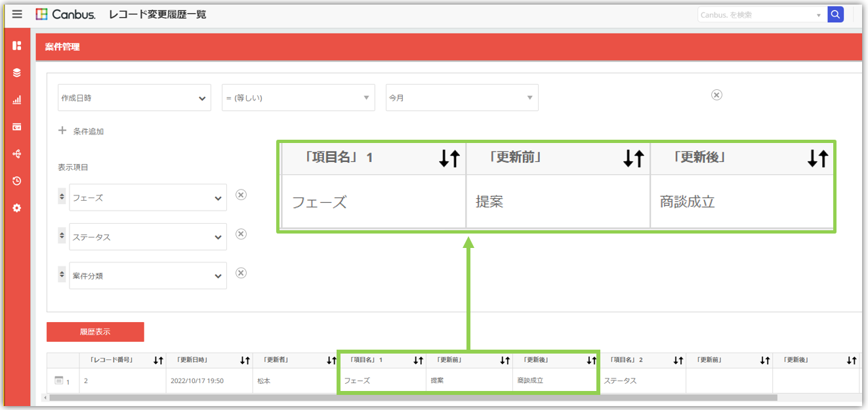Click the blue search magnifier button
Image resolution: width=868 pixels, height=410 pixels.
[x=835, y=14]
